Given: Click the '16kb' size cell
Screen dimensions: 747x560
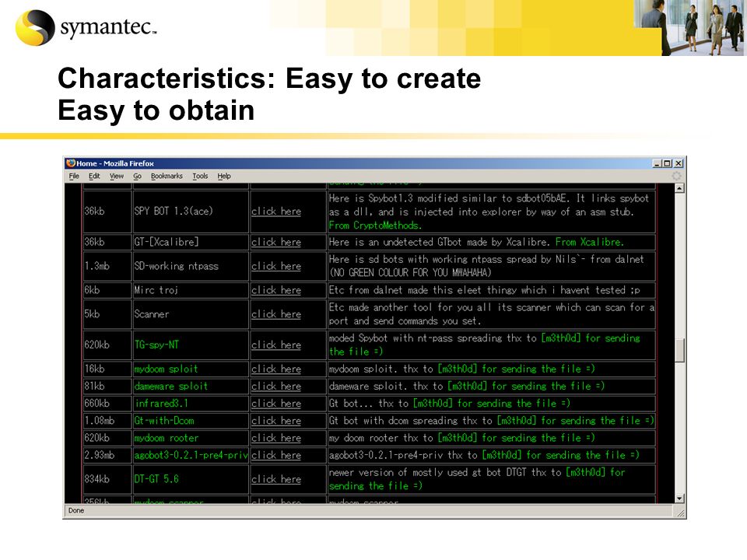Looking at the screenshot, I should (107, 369).
